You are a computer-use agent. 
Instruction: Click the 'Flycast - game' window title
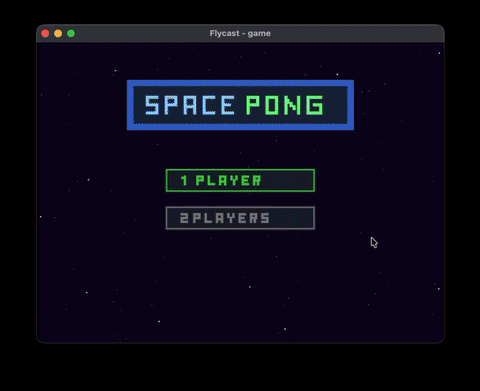(x=240, y=33)
